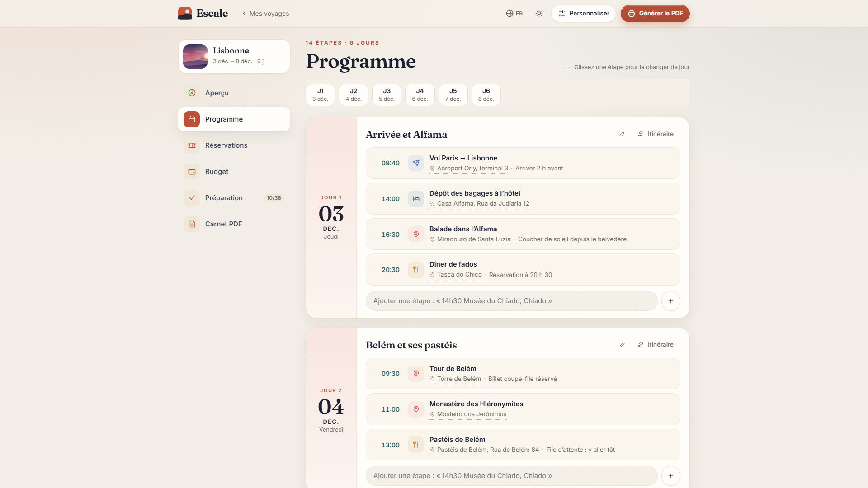Select Programme in the sidebar

pos(234,119)
